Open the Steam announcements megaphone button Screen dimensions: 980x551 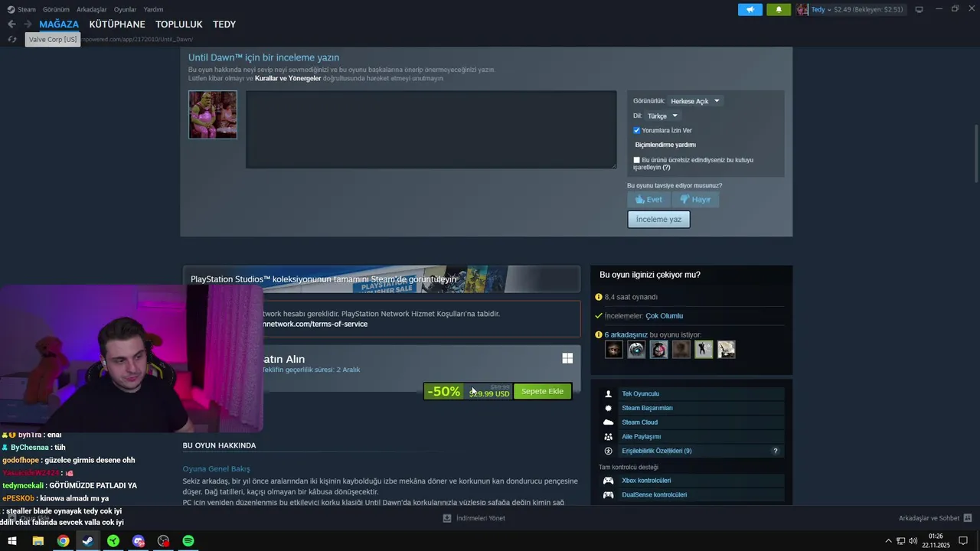click(x=750, y=9)
